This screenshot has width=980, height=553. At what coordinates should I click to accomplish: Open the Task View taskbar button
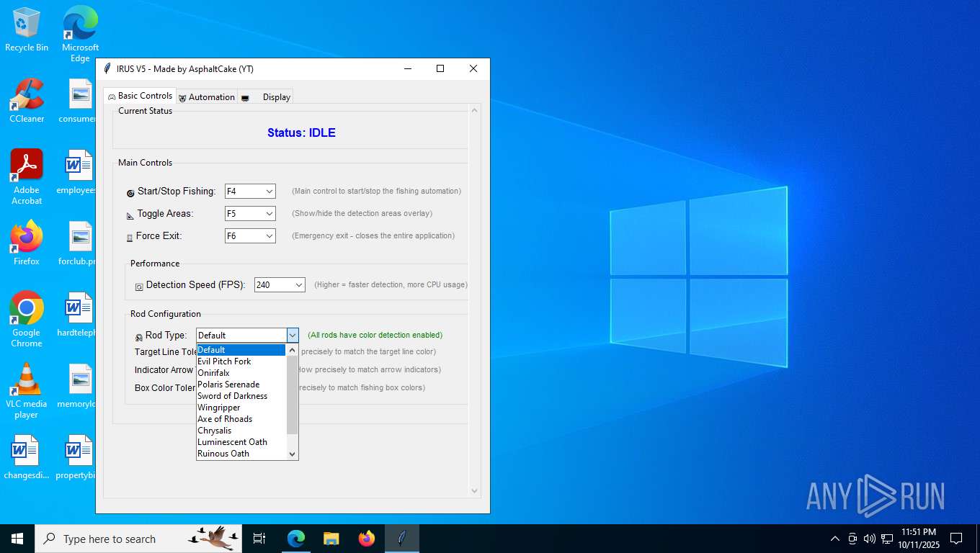tap(259, 539)
